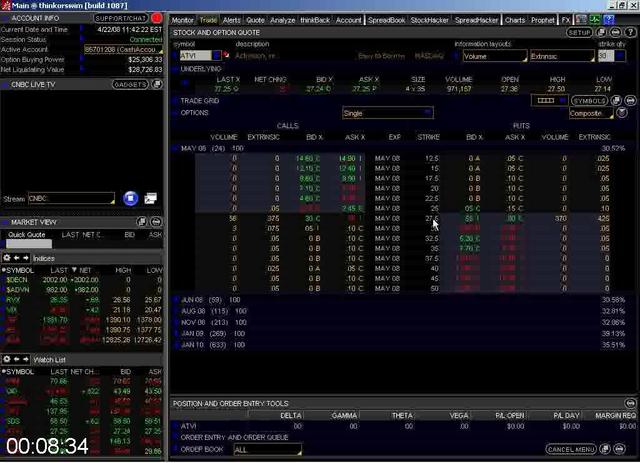The height and width of the screenshot is (463, 640).
Task: Open the Active Account dropdown
Action: [x=123, y=49]
